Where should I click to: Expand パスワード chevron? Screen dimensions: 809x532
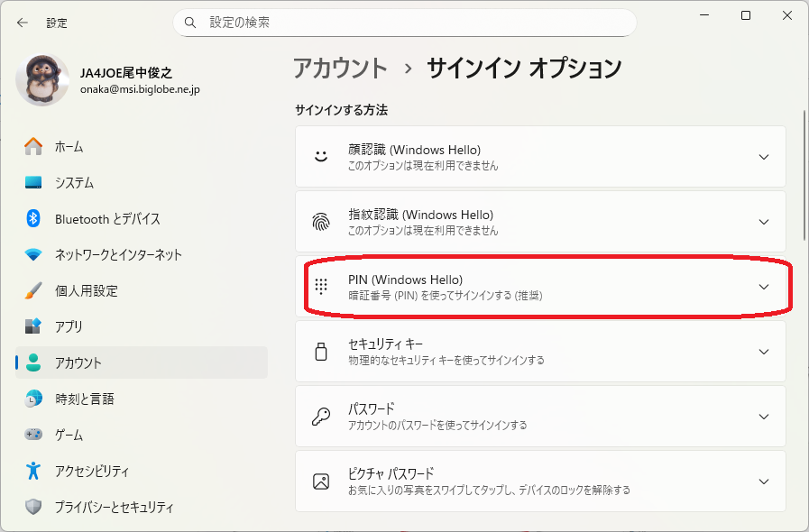point(764,417)
